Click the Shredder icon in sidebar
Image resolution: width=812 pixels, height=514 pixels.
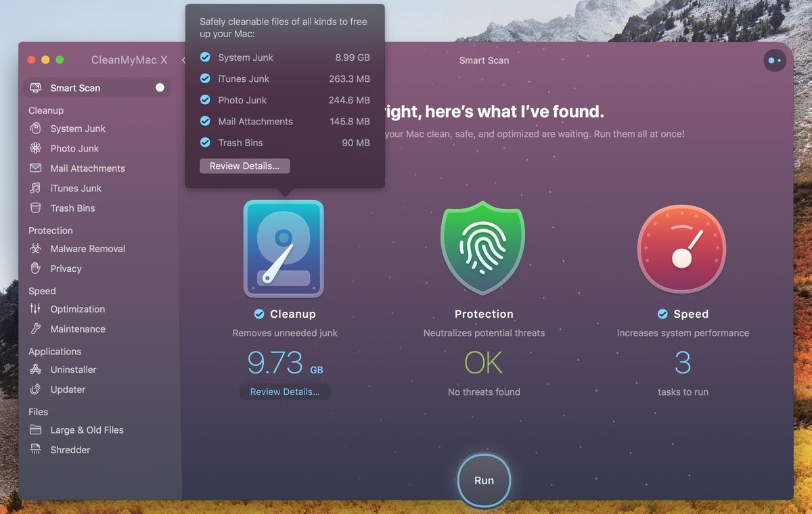click(36, 450)
